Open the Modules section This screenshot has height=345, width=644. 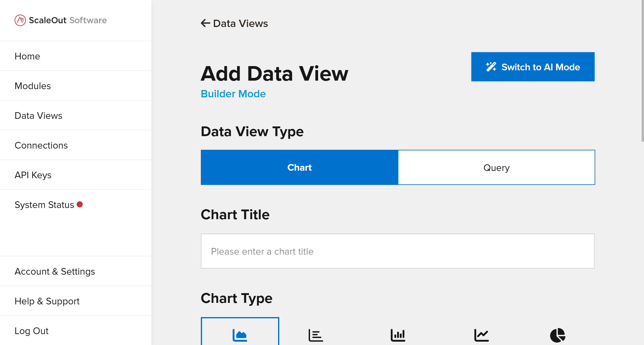pos(32,86)
